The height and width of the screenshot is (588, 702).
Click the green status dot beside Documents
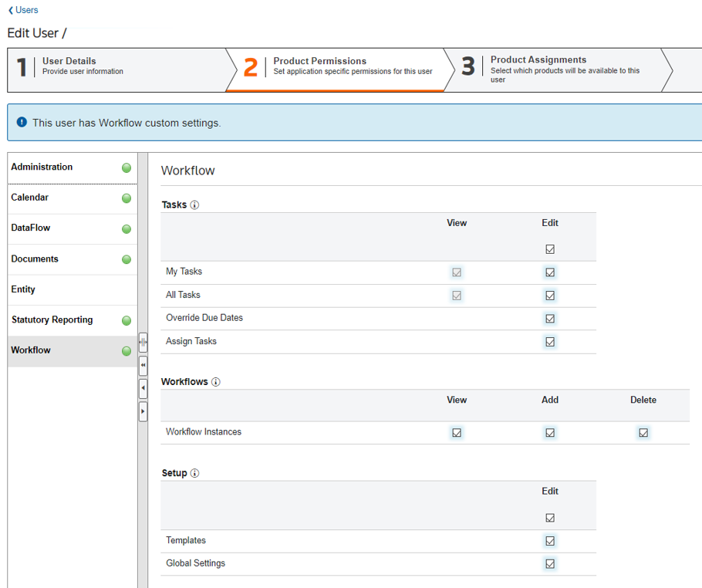click(127, 259)
